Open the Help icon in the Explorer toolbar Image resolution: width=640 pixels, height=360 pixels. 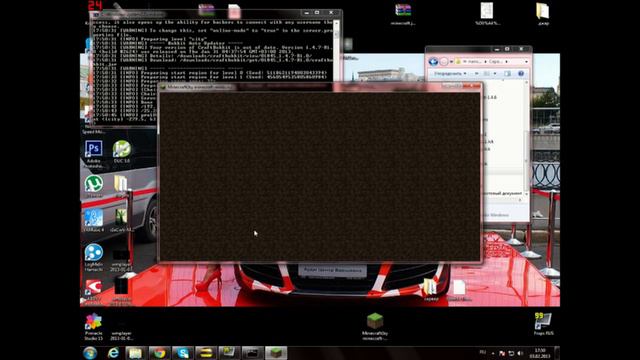(521, 73)
